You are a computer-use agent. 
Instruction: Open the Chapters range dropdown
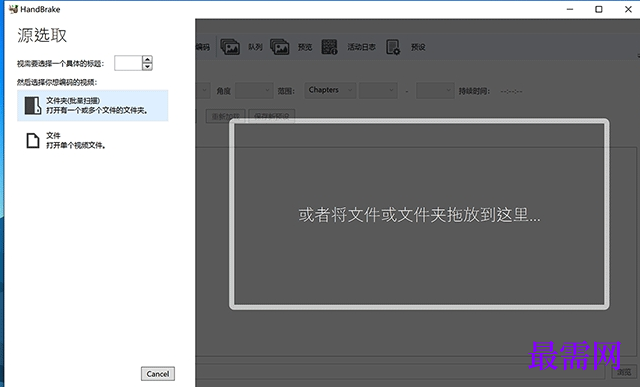click(330, 90)
